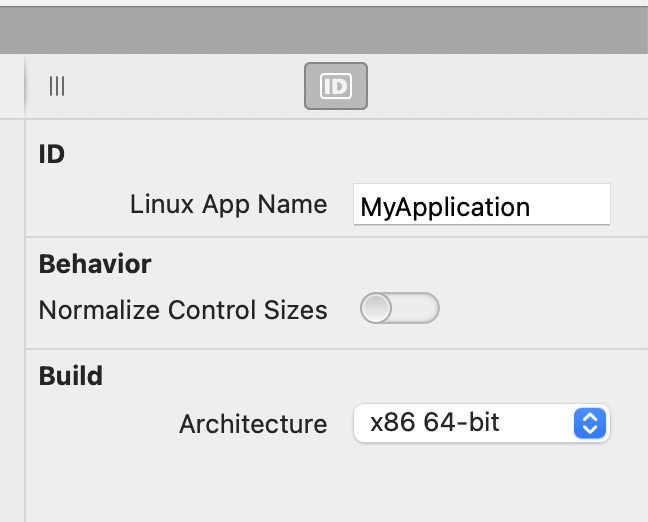Image resolution: width=648 pixels, height=522 pixels.
Task: Click the Linux App Name text field
Action: tap(481, 207)
